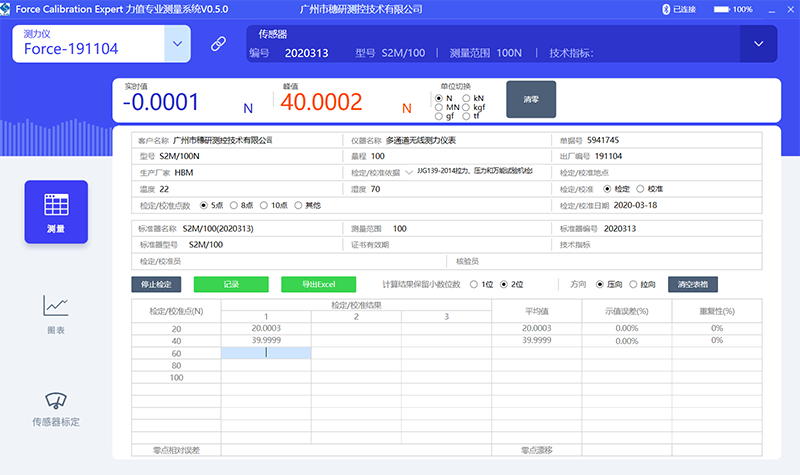Select the gf unit radio button
Screen dimensions: 800x475
(439, 116)
